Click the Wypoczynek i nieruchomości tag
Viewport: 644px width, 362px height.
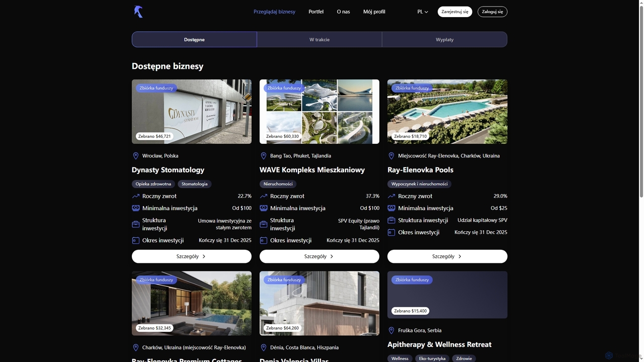click(420, 184)
